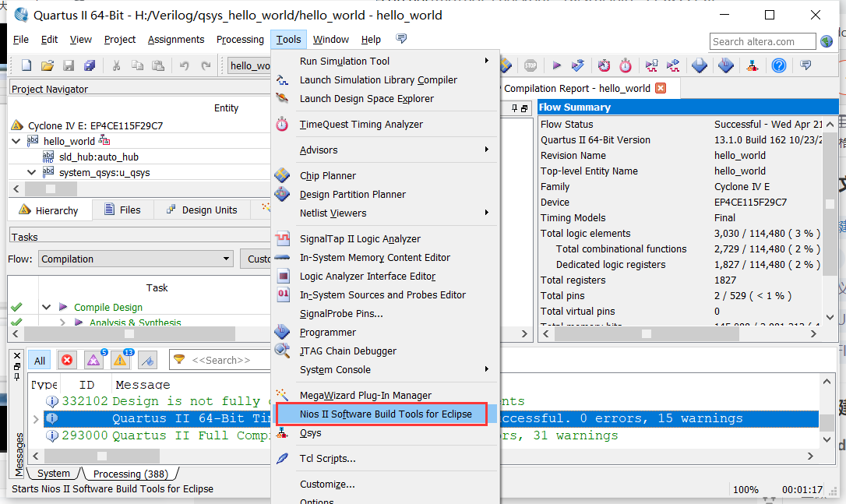Click the Cut scissors toolbar icon
Viewport: 846px width, 504px height.
(116, 65)
